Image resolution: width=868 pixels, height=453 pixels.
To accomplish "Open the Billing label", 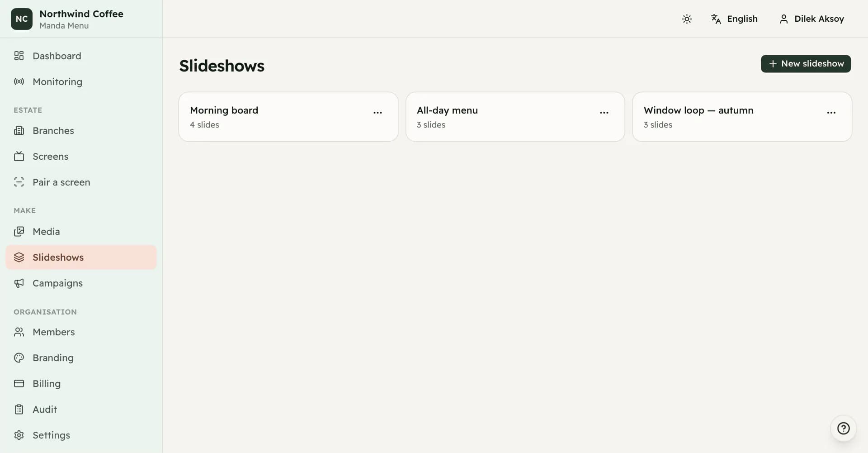I will [x=47, y=383].
